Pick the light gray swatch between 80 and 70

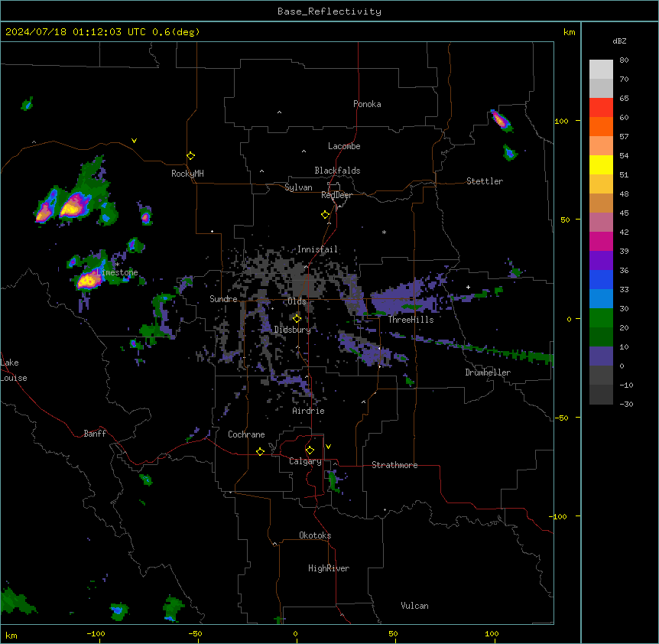(601, 70)
